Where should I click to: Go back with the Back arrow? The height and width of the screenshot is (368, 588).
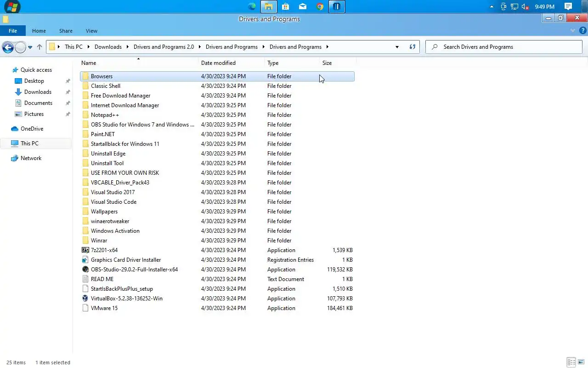(7, 47)
